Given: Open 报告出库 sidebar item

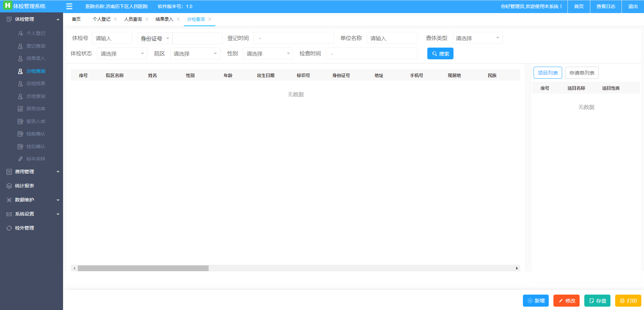Looking at the screenshot, I should tap(36, 109).
